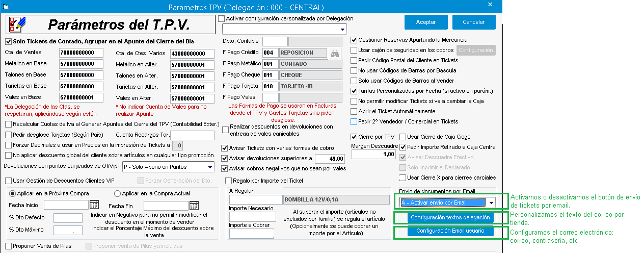Check Usar Cierre X para cierres parciales
The width and height of the screenshot is (644, 253).
[x=403, y=178]
